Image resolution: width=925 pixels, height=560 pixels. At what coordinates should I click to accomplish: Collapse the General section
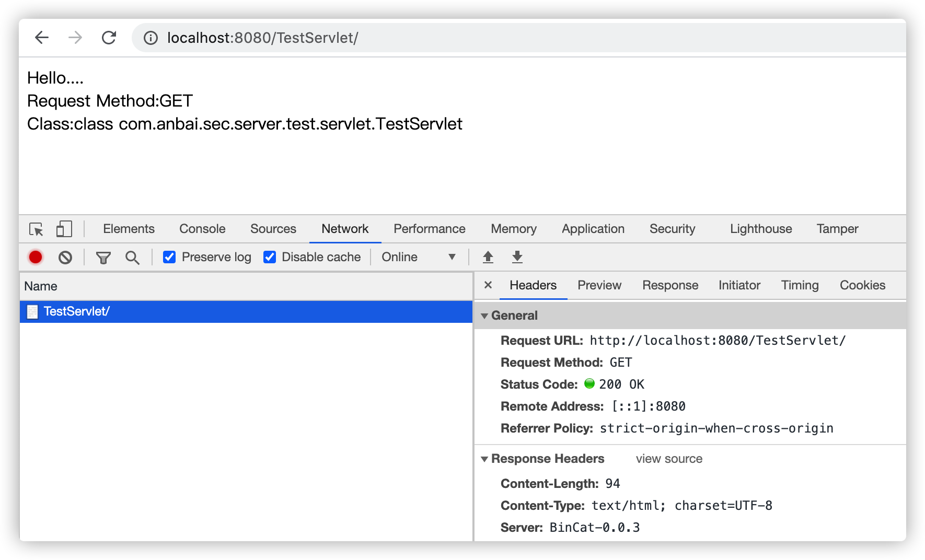click(x=484, y=316)
